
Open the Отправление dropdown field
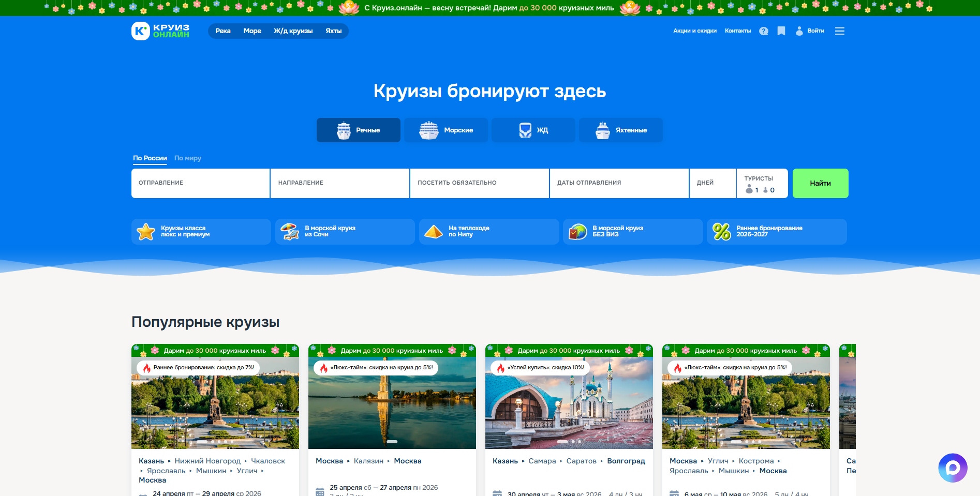(x=200, y=183)
